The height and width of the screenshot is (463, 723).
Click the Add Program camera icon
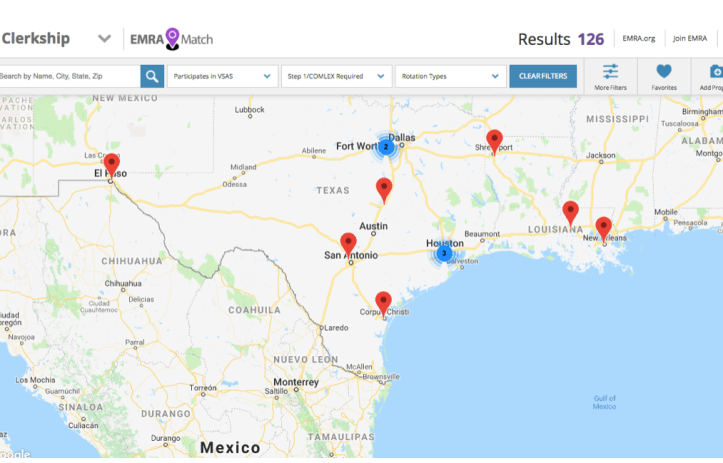[x=716, y=71]
